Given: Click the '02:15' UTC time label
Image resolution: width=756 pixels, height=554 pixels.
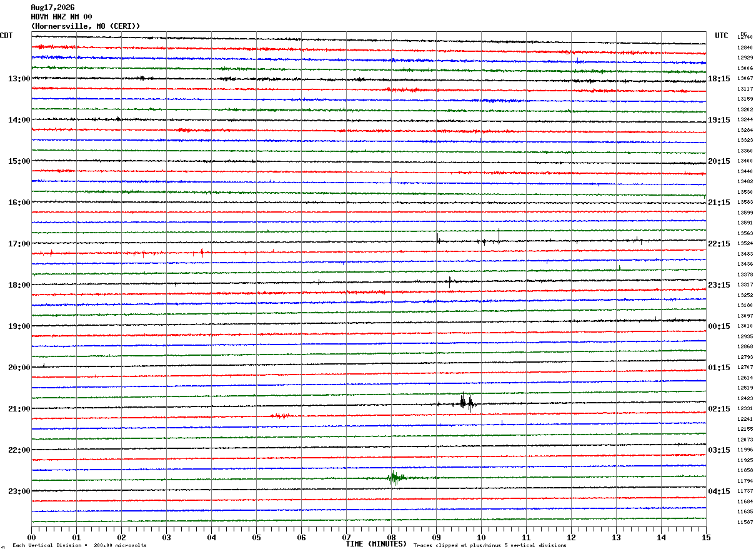Looking at the screenshot, I should (719, 409).
